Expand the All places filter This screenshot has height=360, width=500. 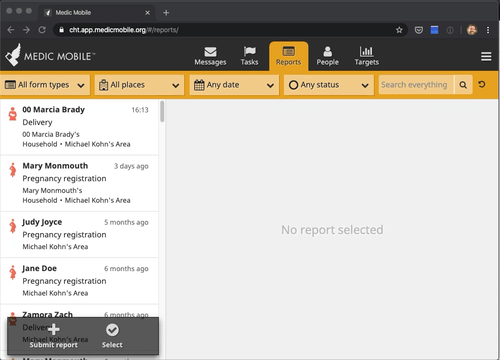point(139,85)
